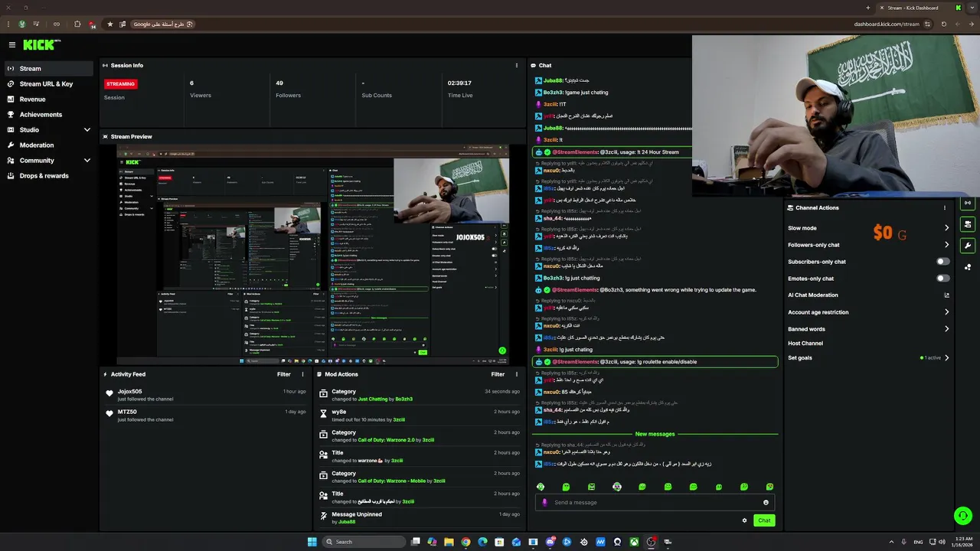980x551 pixels.
Task: Open the Activity Feed Filter
Action: coord(284,375)
